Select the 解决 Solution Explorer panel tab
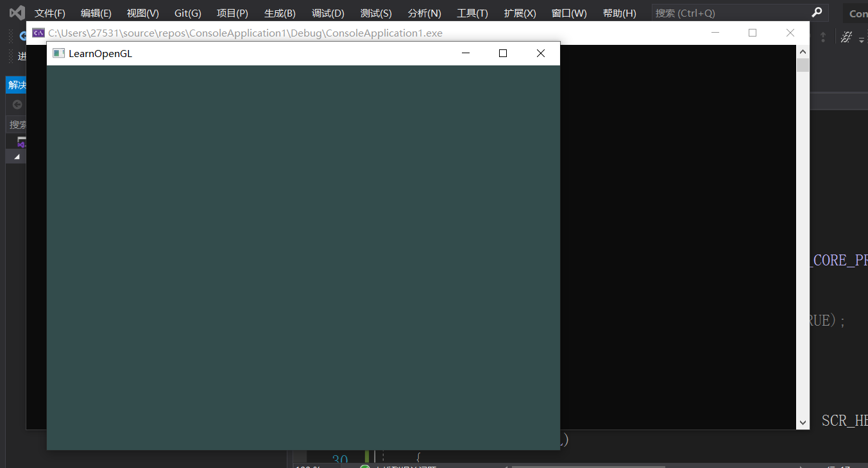Viewport: 868px width, 468px height. [17, 85]
